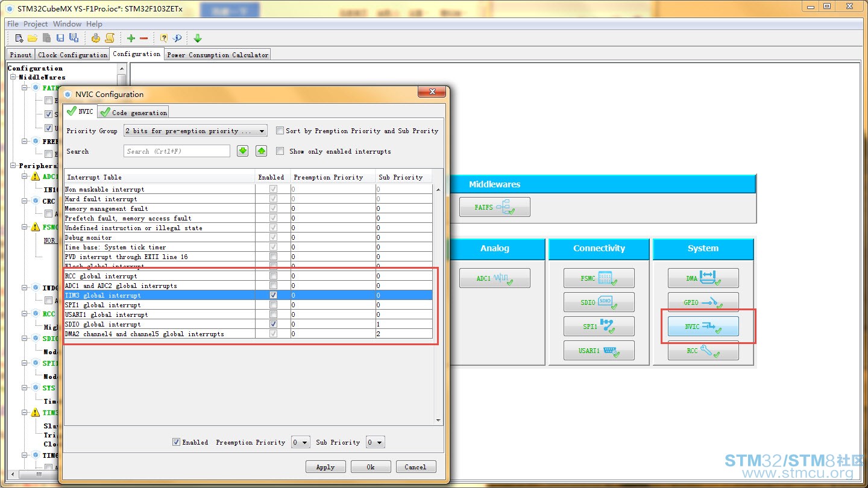Open NVIC system configuration button
Image resolution: width=868 pixels, height=488 pixels.
(x=703, y=327)
